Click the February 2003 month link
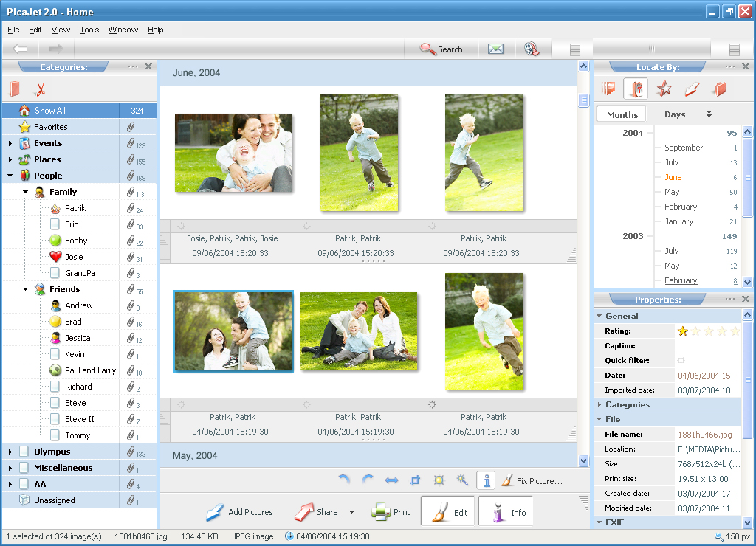 click(681, 280)
